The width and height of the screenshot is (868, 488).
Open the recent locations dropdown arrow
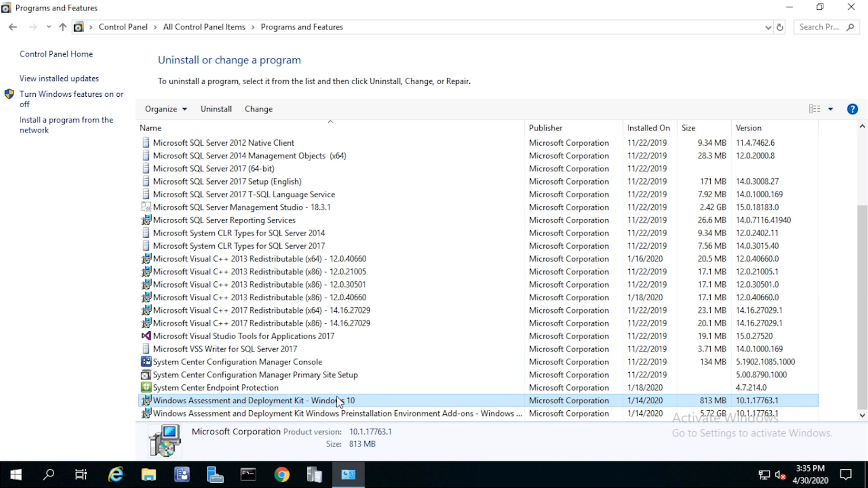pos(48,27)
